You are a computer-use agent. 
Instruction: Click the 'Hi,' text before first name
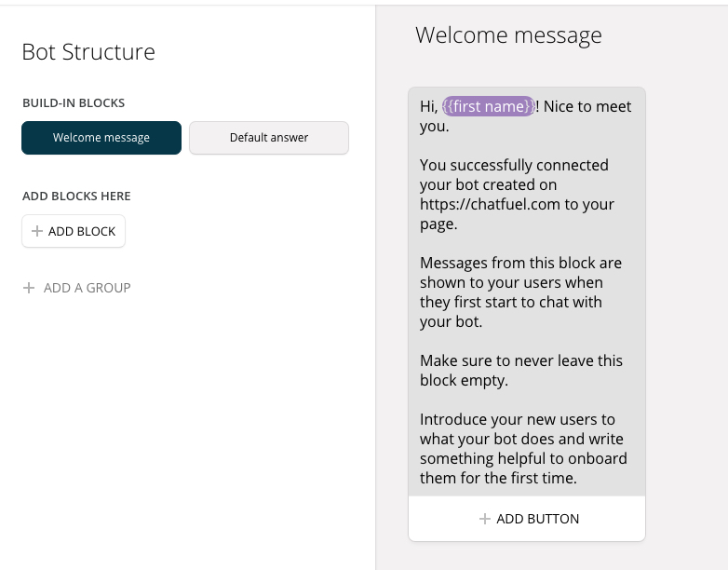coord(428,107)
